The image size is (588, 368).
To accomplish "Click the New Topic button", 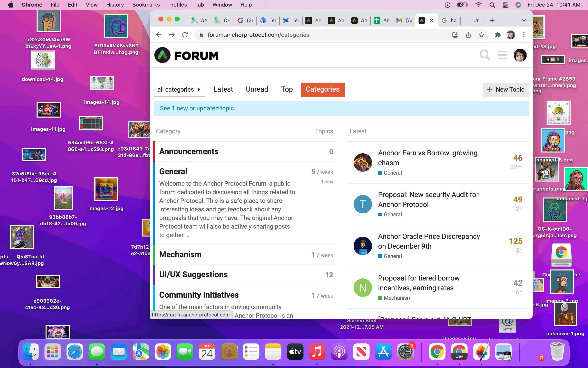I will click(x=505, y=90).
